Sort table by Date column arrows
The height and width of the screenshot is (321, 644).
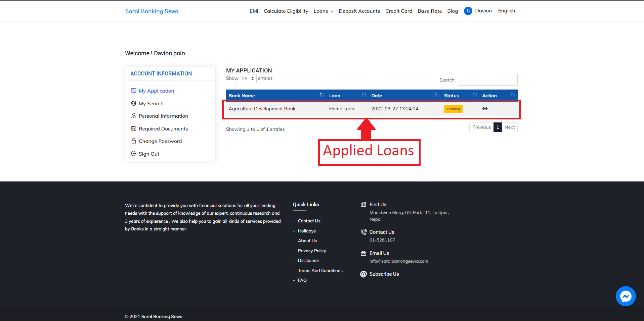(x=436, y=95)
